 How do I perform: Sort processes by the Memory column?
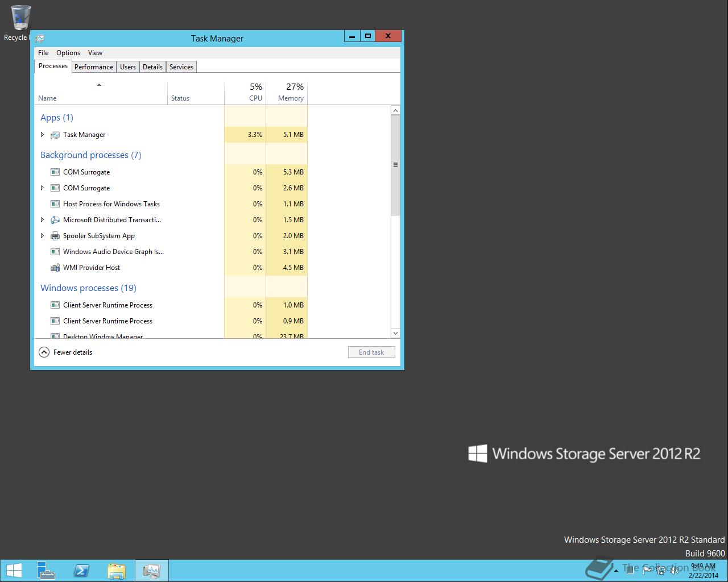[x=287, y=93]
